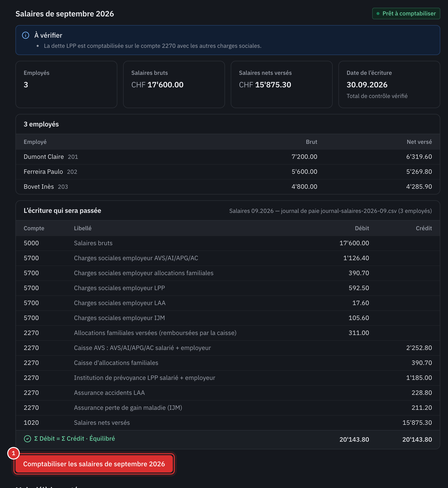Select the Dumont Claire employee row

[x=228, y=157]
